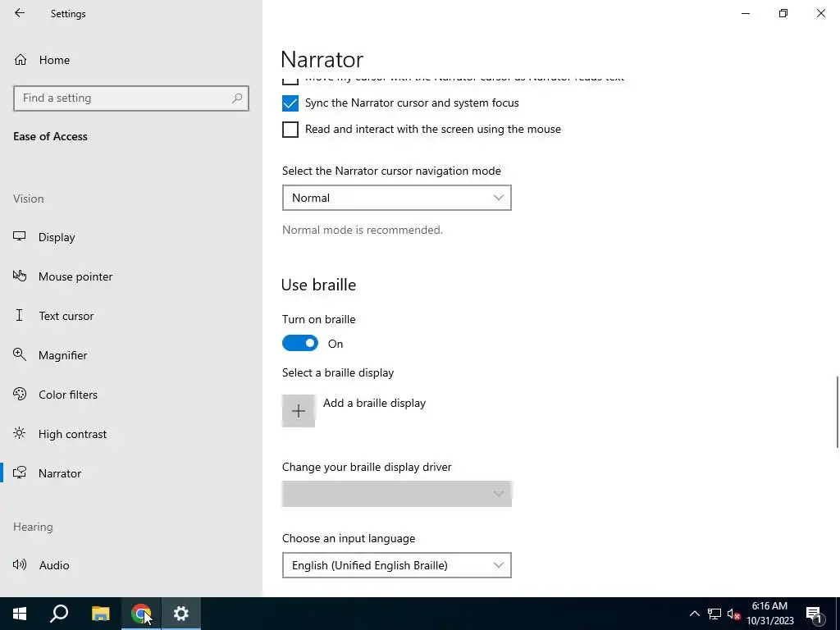Viewport: 840px width, 630px height.
Task: Open Mouse pointer settings
Action: tap(75, 276)
